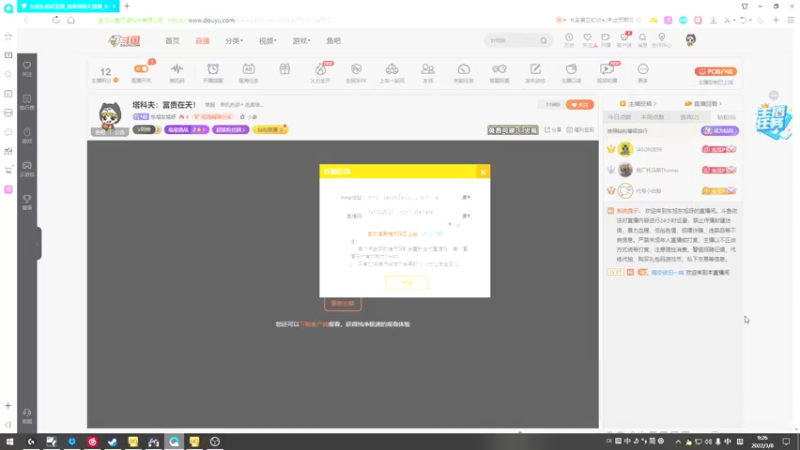Viewport: 800px width, 450px height.
Task: Click the purple 成为钻粉 button
Action: (x=719, y=131)
